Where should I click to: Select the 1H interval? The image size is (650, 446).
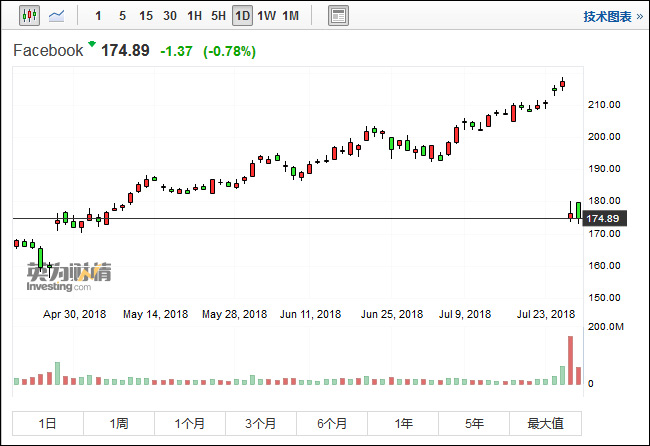pos(195,16)
